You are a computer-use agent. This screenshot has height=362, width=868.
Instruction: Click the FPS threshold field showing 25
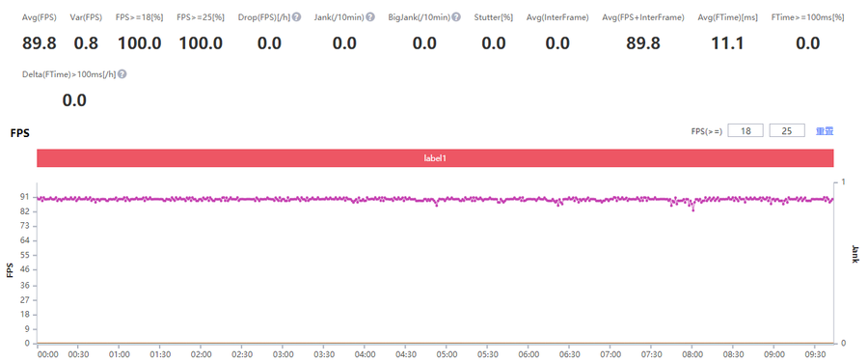787,131
